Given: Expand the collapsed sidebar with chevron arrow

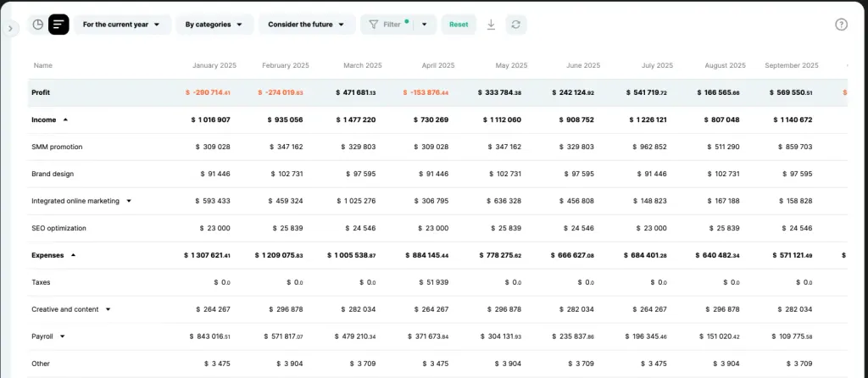Looking at the screenshot, I should [x=9, y=28].
